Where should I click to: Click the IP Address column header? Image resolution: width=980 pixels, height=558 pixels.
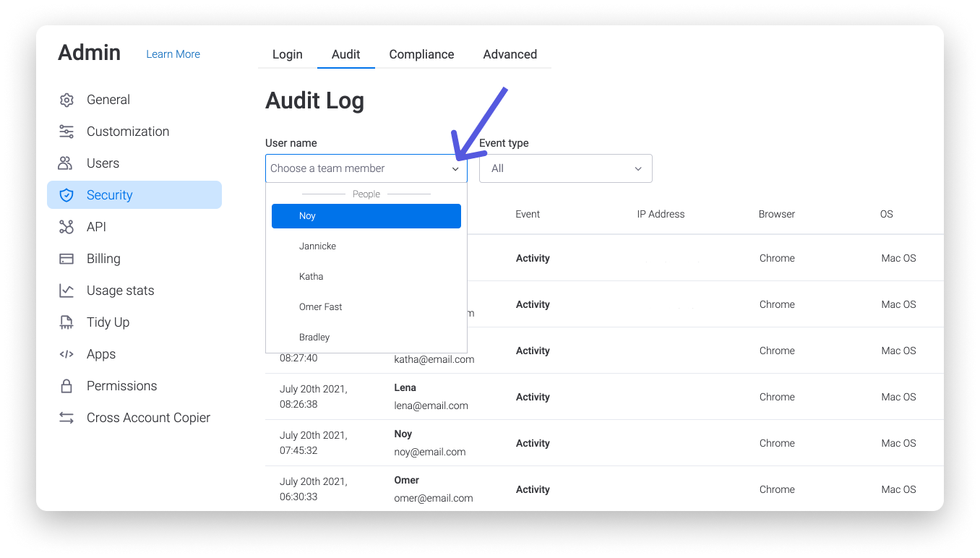tap(661, 214)
